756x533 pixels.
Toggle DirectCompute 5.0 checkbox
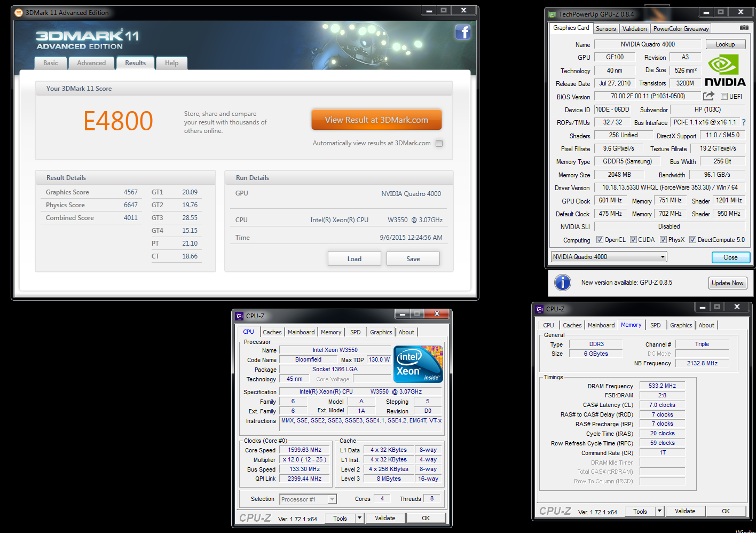pyautogui.click(x=692, y=240)
